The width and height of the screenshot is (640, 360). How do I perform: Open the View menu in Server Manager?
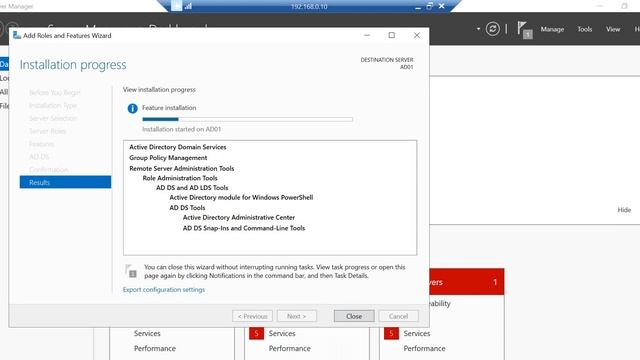click(x=613, y=29)
